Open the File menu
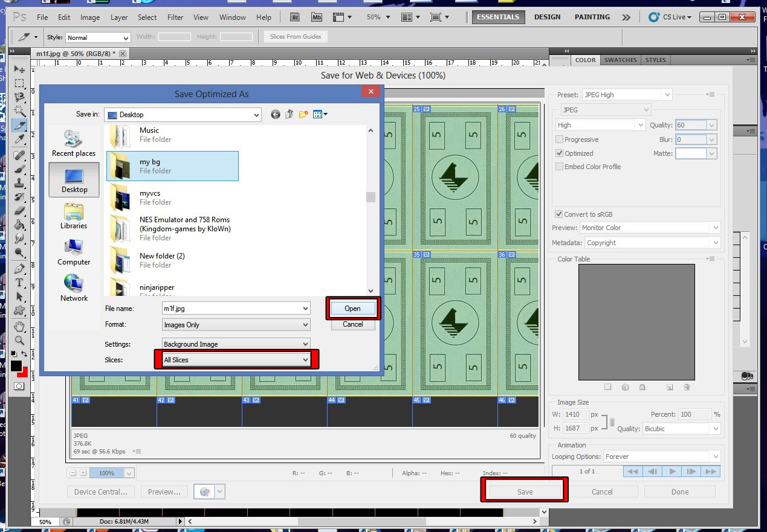 pos(42,18)
